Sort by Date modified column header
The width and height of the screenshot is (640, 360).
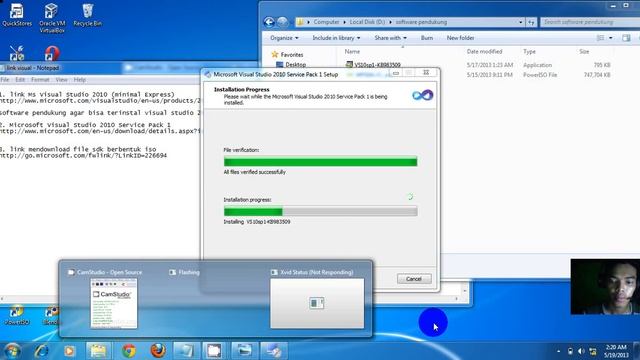pyautogui.click(x=484, y=51)
